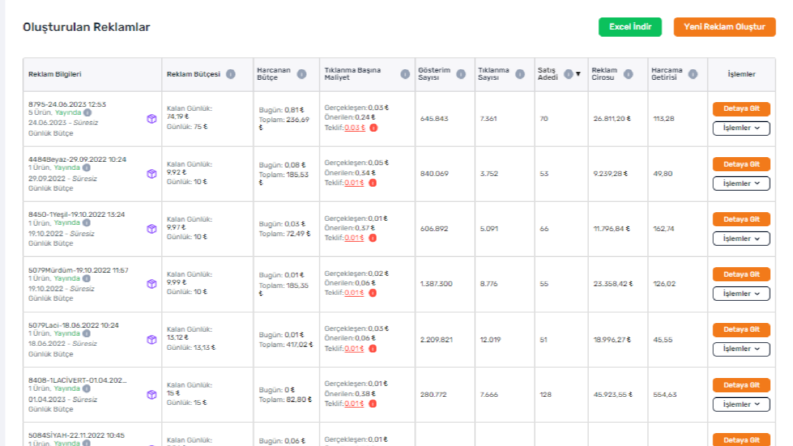Viewport: 793px width, 446px height.
Task: Open bid link 0,03 ₺ for ad 8795
Action: [355, 128]
